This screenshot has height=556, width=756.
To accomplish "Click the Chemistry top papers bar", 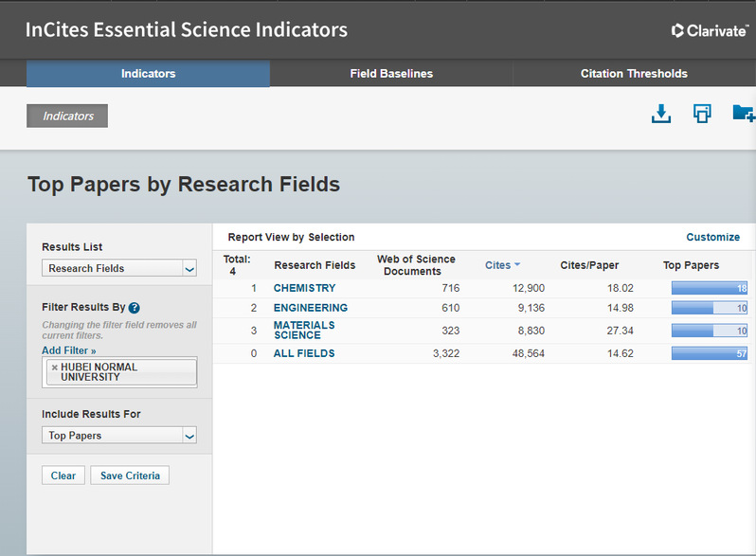I will [x=709, y=288].
